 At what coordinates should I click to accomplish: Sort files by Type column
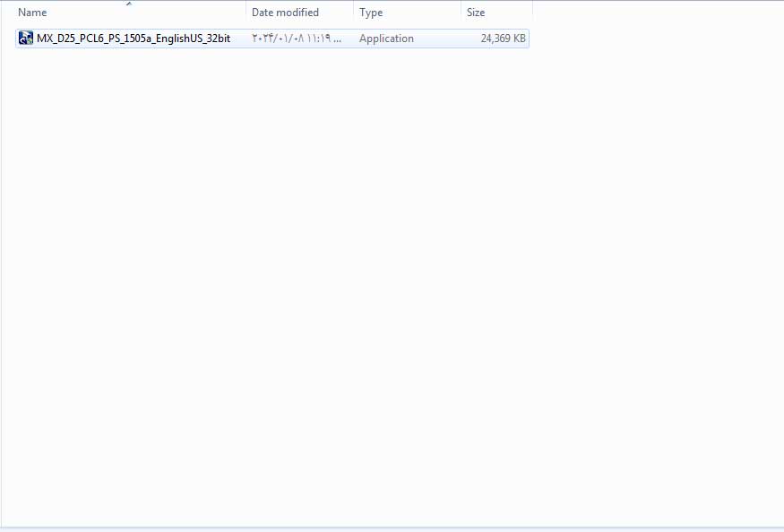coord(407,13)
